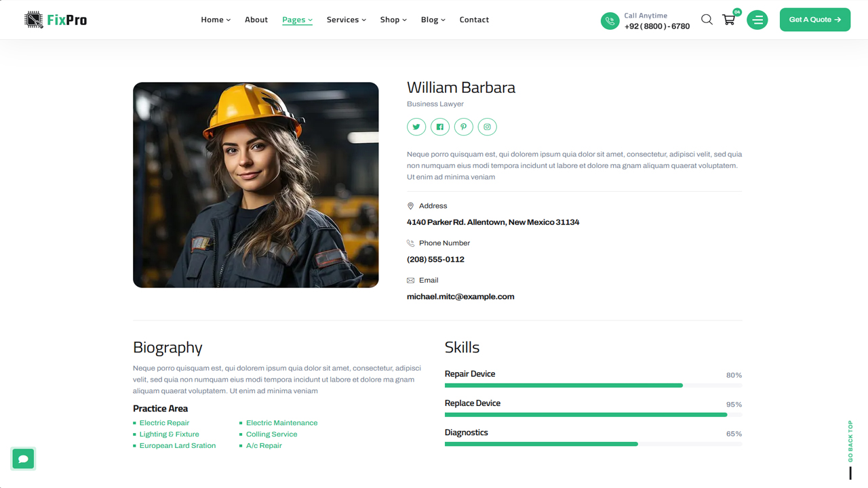The width and height of the screenshot is (868, 488).
Task: Click the Email envelope icon
Action: coord(410,281)
